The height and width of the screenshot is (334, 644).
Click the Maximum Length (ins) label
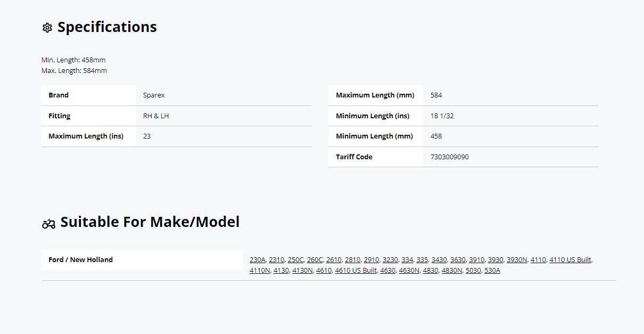(86, 136)
